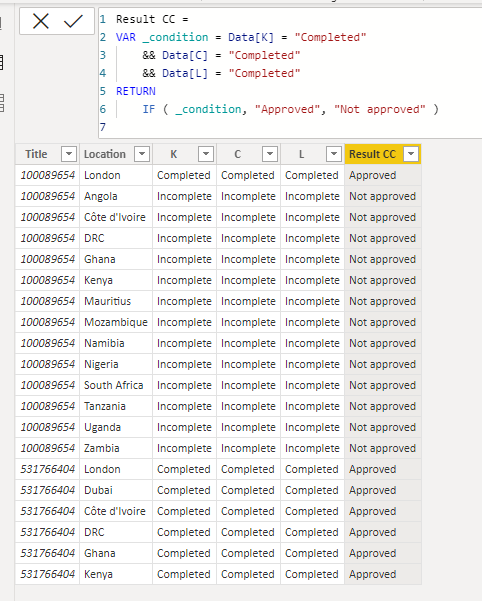
Task: Commit the formula with the checkmark icon
Action: [73, 21]
